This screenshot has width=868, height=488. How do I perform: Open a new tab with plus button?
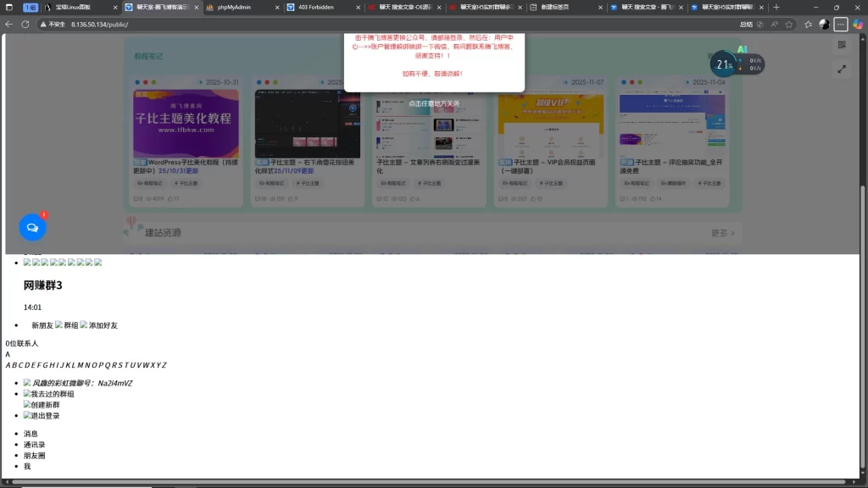776,7
